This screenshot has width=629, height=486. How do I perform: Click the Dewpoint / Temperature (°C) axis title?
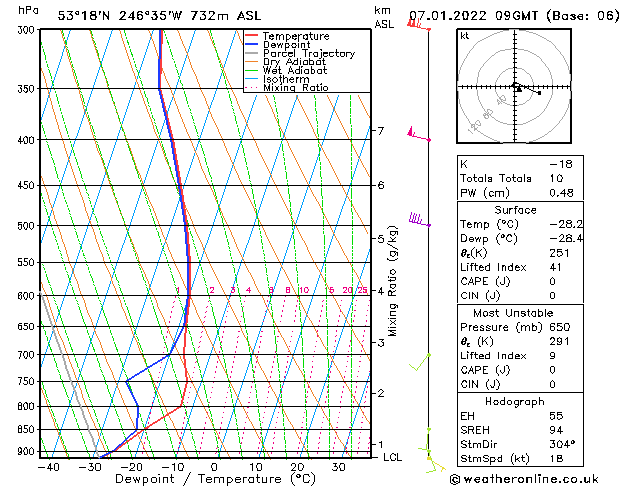pyautogui.click(x=215, y=479)
